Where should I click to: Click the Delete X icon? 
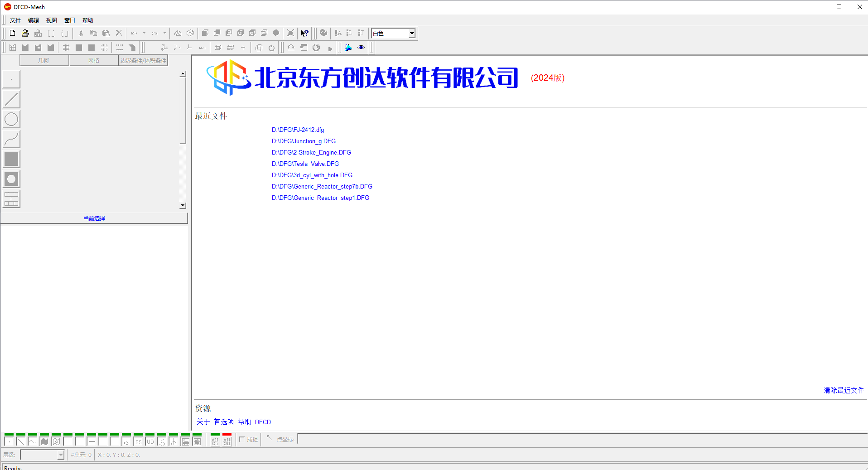pyautogui.click(x=119, y=33)
